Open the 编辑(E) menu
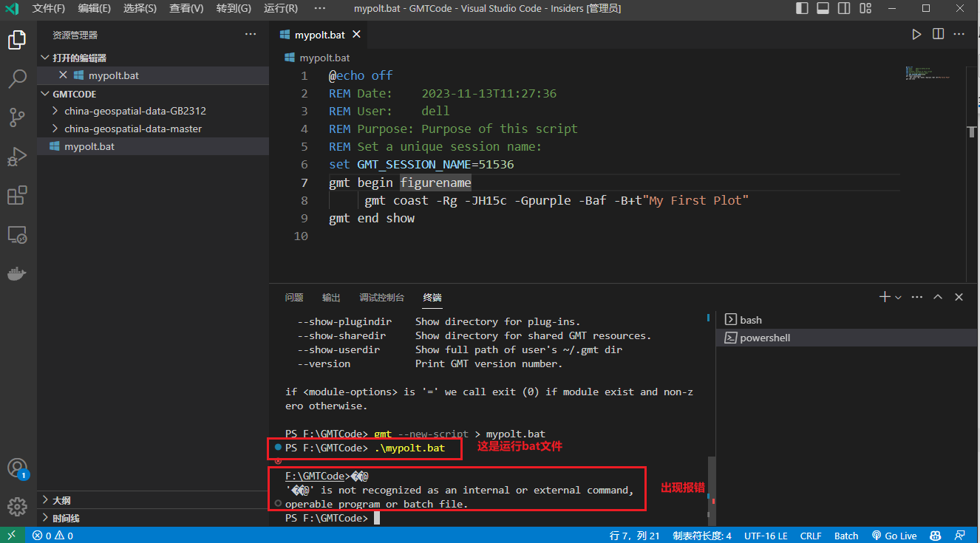 [x=95, y=9]
